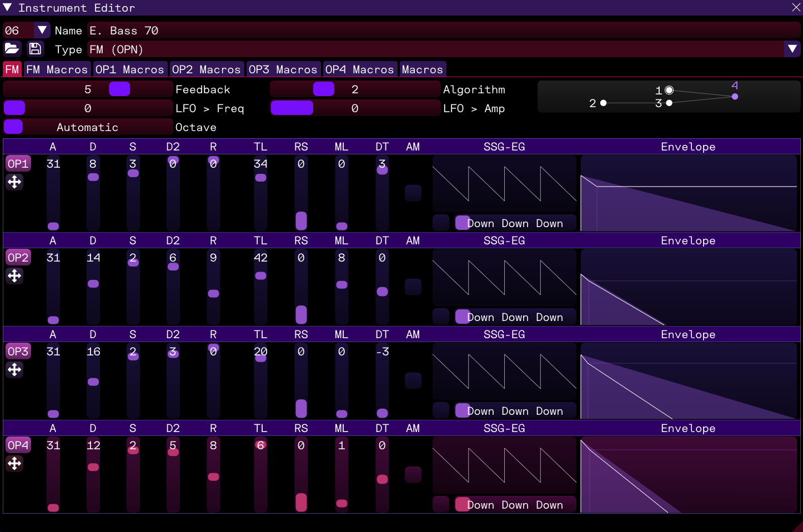
Task: Click the OP3 SSG-EG Down Down Down slider
Action: 515,410
